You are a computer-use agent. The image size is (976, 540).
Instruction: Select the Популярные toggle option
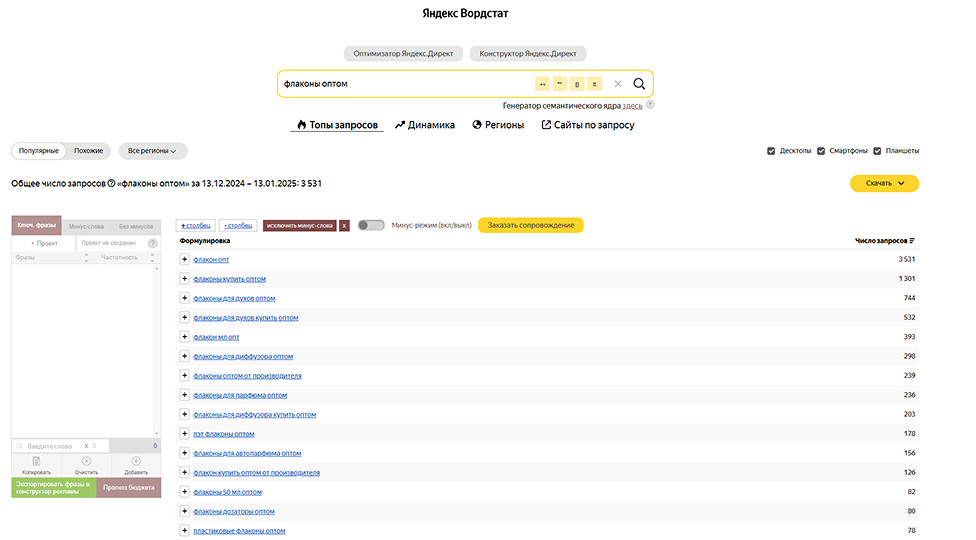point(39,151)
